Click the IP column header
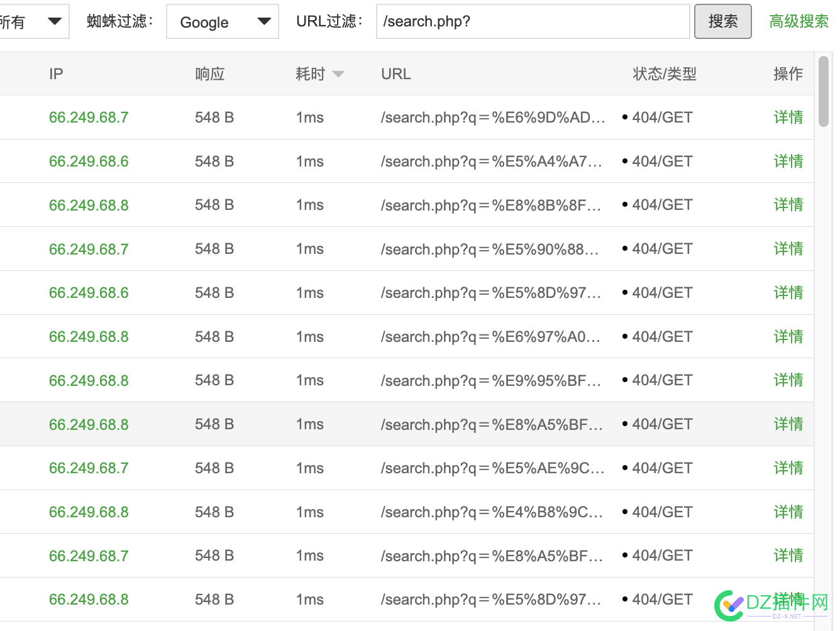Viewport: 840px width, 631px height. tap(56, 74)
